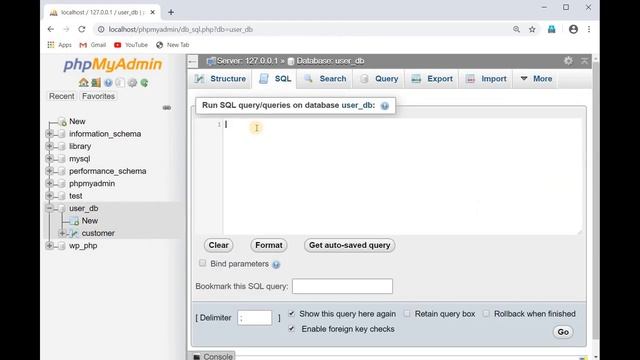The image size is (640, 360).
Task: Open Chrome three-dot menu
Action: coord(589,29)
